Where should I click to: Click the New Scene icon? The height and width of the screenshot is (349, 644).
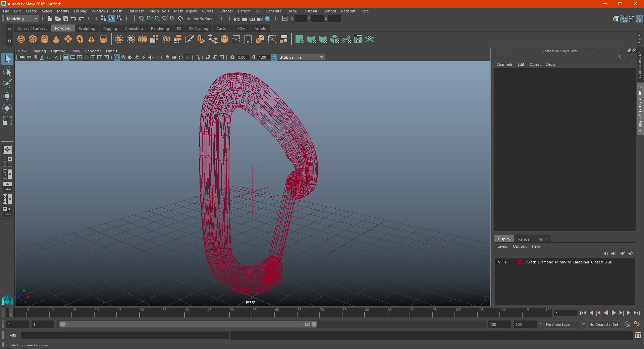click(50, 19)
